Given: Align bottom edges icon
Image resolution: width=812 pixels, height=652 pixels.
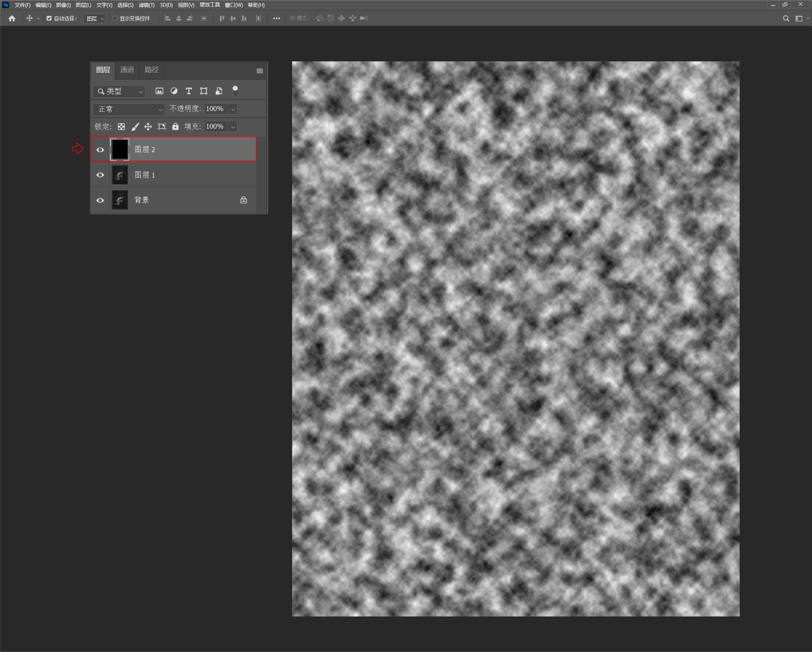Looking at the screenshot, I should [244, 18].
